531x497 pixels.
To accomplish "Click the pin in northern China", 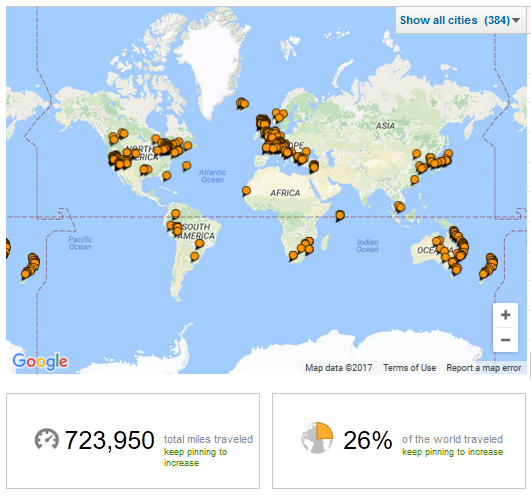I will 416,154.
